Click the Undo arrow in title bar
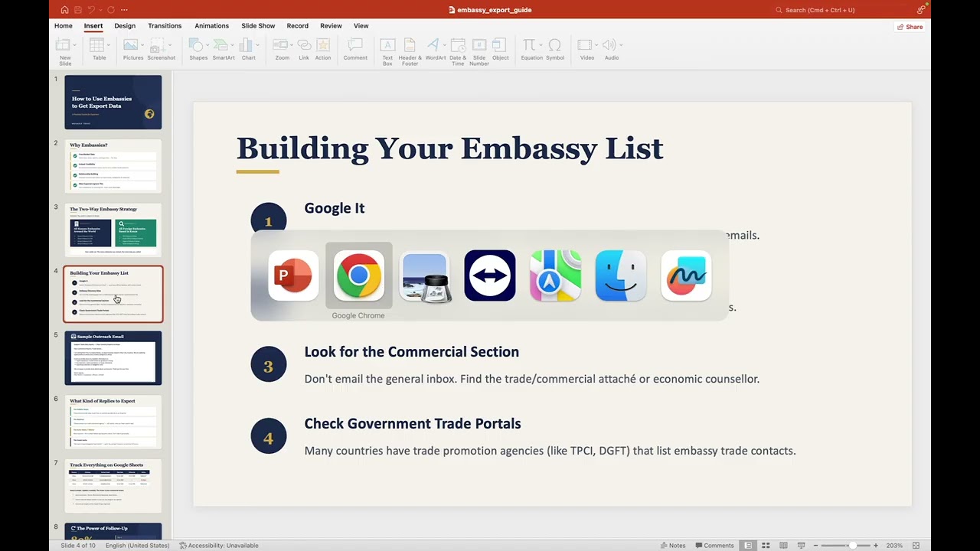The image size is (980, 551). point(92,10)
